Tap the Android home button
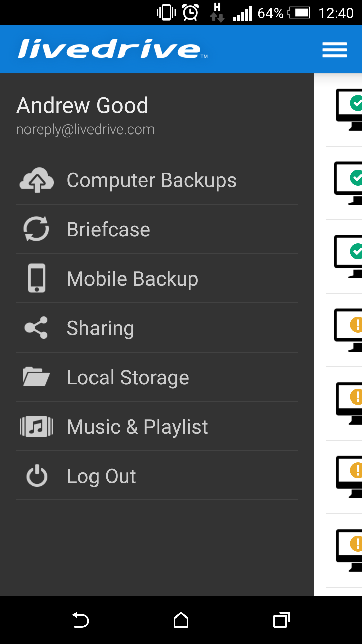Image resolution: width=362 pixels, height=644 pixels. pos(181,620)
